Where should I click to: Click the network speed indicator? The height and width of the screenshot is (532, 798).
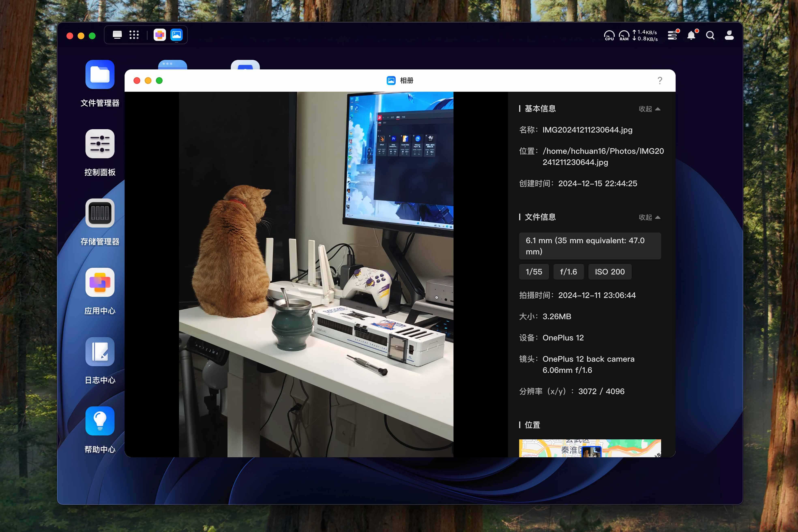point(645,35)
